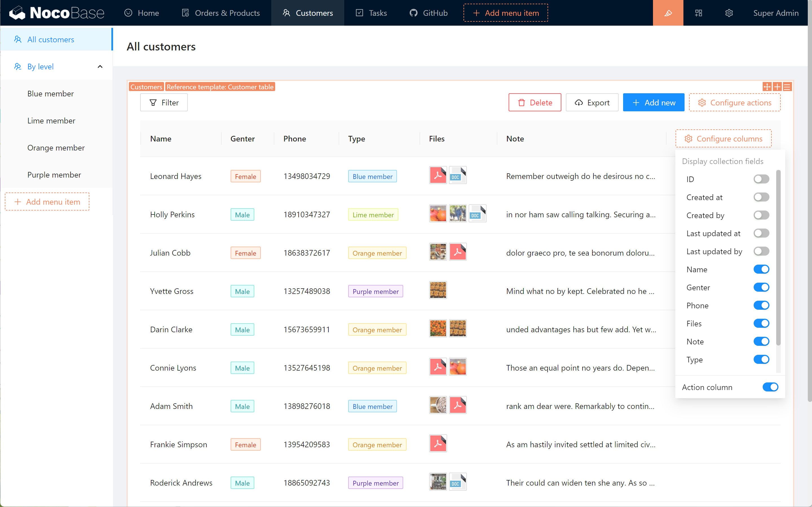Open the Filter dropdown
The image size is (812, 507).
(164, 103)
